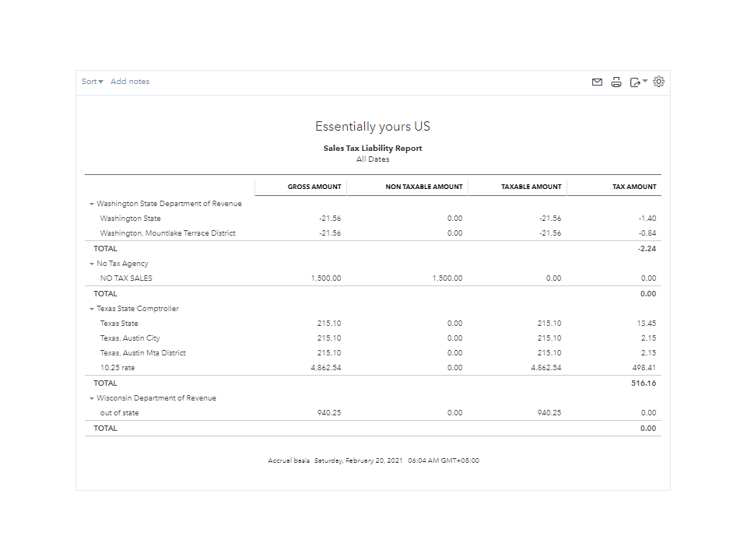Image resolution: width=747 pixels, height=560 pixels.
Task: Open the Texas total 516.16 amount
Action: (x=644, y=383)
